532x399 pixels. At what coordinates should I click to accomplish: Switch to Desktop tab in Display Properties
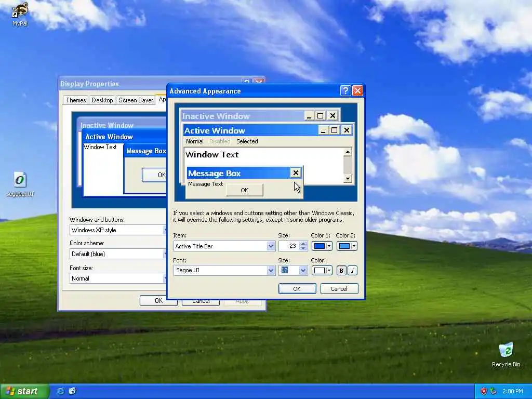[102, 100]
